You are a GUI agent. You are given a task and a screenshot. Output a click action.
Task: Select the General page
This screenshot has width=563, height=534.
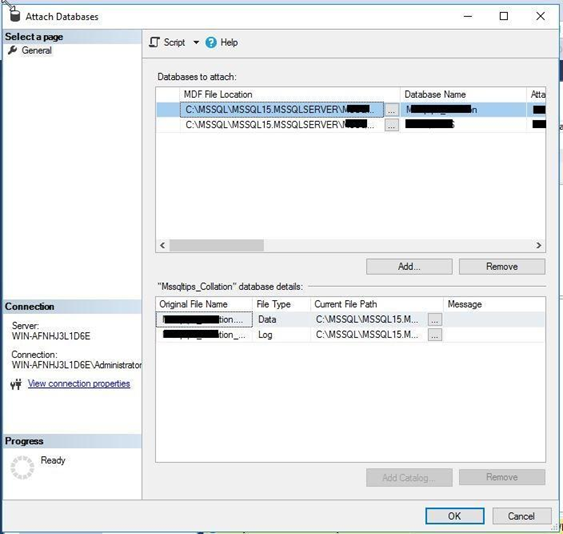click(36, 50)
